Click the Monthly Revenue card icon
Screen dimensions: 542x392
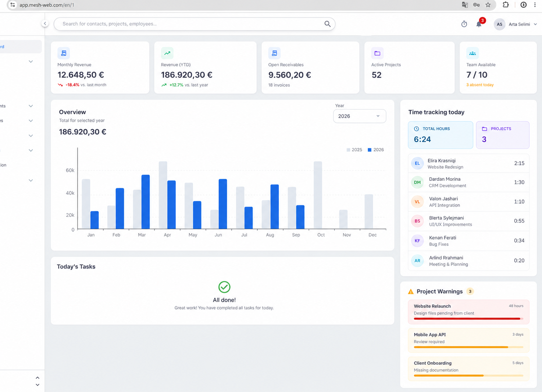pos(64,53)
